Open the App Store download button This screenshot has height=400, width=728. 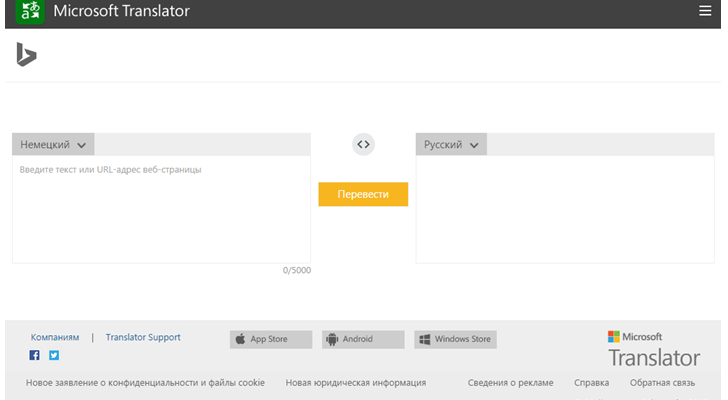(271, 339)
